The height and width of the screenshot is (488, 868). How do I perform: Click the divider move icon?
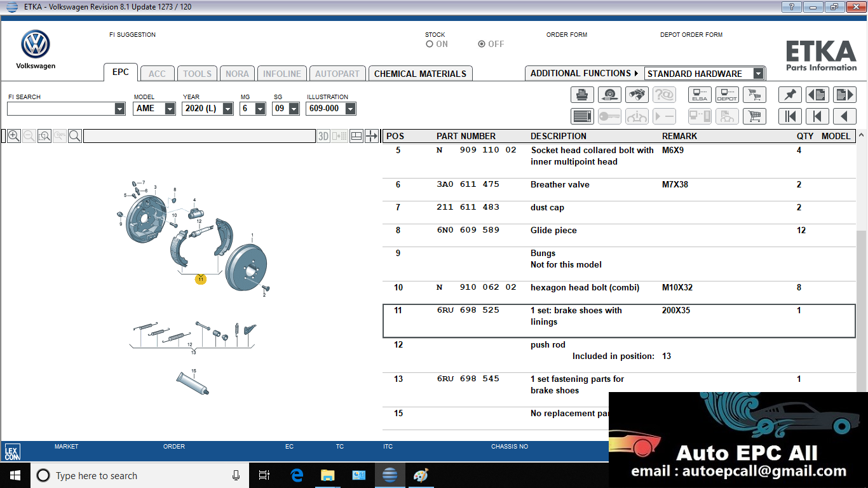click(372, 136)
